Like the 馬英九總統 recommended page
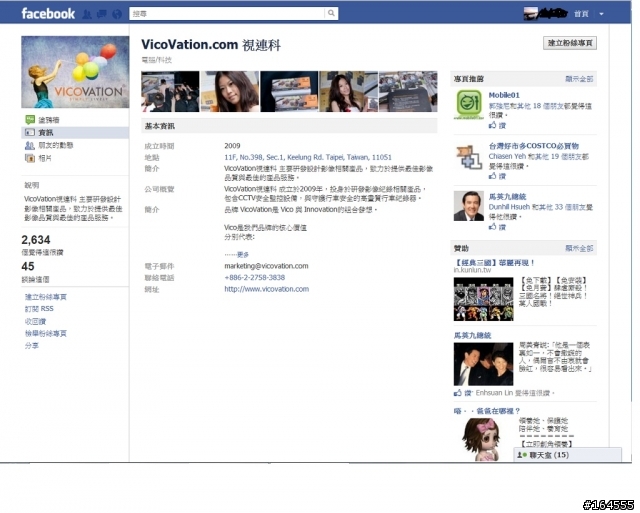The width and height of the screenshot is (640, 513). point(497,227)
